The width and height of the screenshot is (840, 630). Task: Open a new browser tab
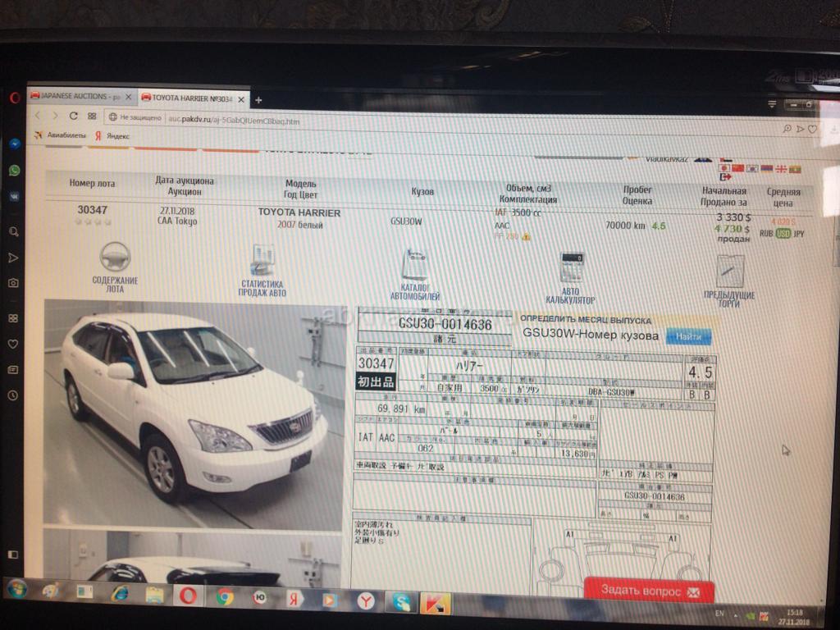click(258, 100)
